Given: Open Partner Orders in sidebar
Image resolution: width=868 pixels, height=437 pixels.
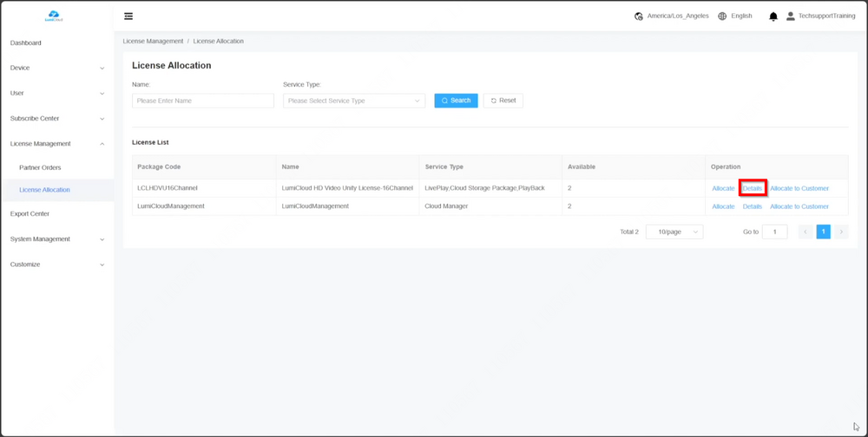Looking at the screenshot, I should click(40, 167).
